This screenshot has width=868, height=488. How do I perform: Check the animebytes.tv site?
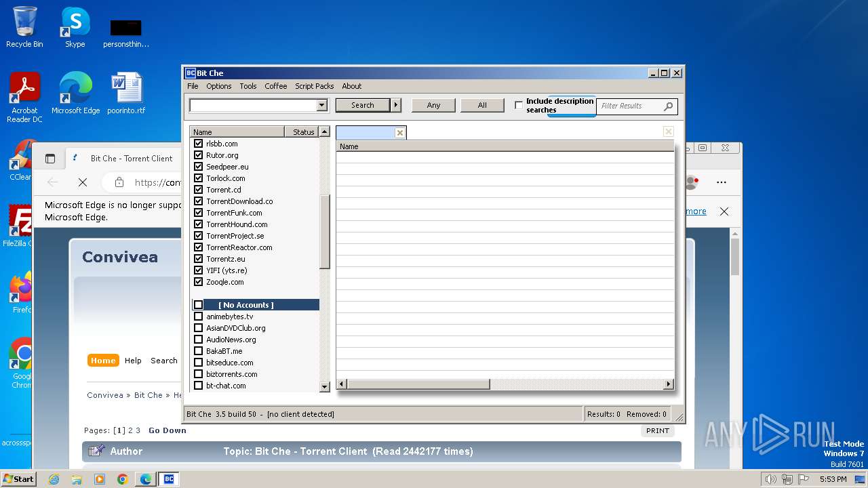point(199,317)
